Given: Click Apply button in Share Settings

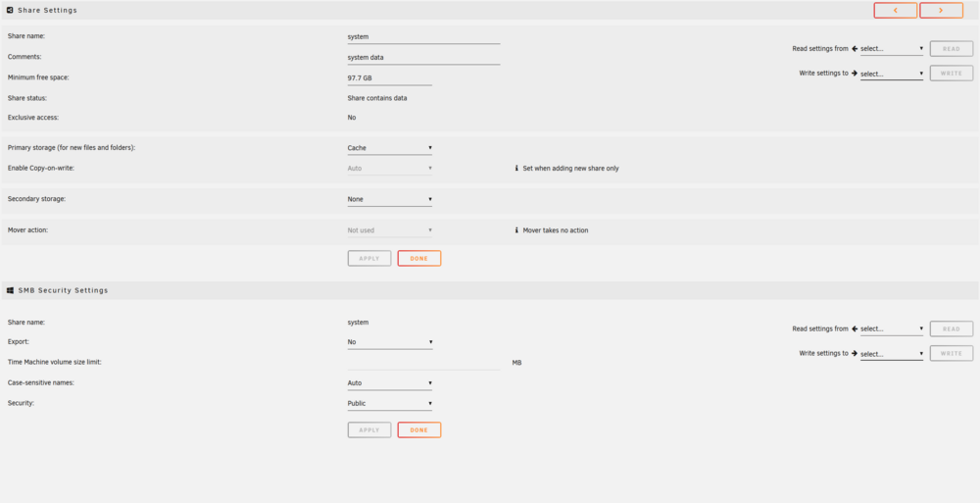Looking at the screenshot, I should pyautogui.click(x=369, y=259).
